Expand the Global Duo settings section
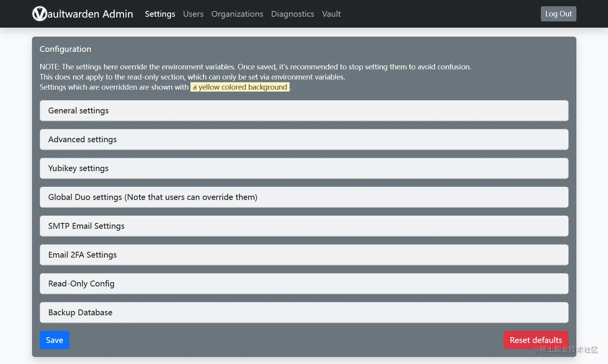This screenshot has width=608, height=364. click(x=304, y=197)
